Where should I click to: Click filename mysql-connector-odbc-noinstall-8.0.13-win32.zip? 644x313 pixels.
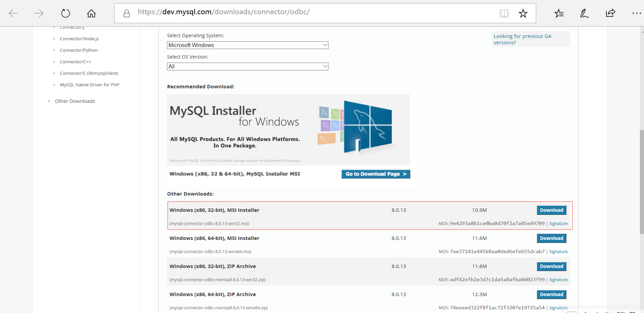click(217, 280)
